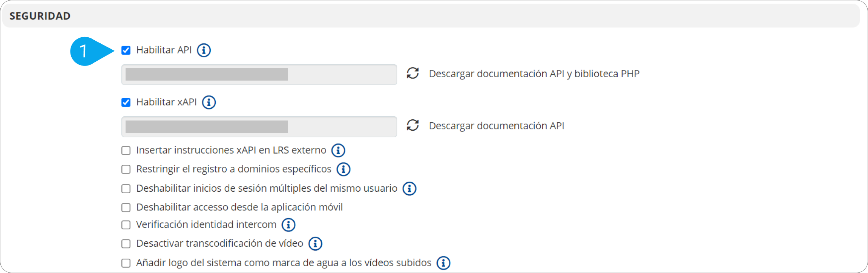The width and height of the screenshot is (868, 273).
Task: Show info for Desactivar transcodificación de vídeo
Action: pos(315,244)
